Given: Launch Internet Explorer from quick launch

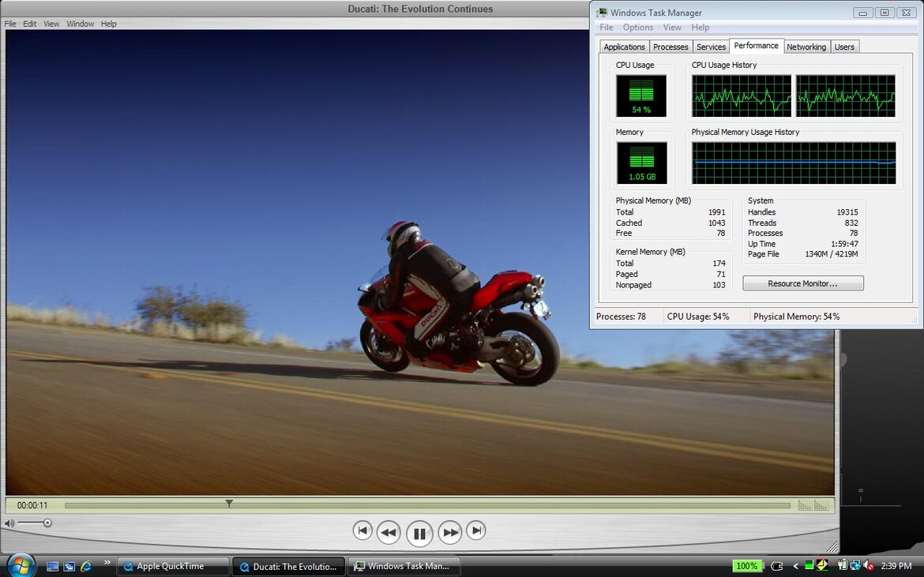Looking at the screenshot, I should pyautogui.click(x=86, y=567).
